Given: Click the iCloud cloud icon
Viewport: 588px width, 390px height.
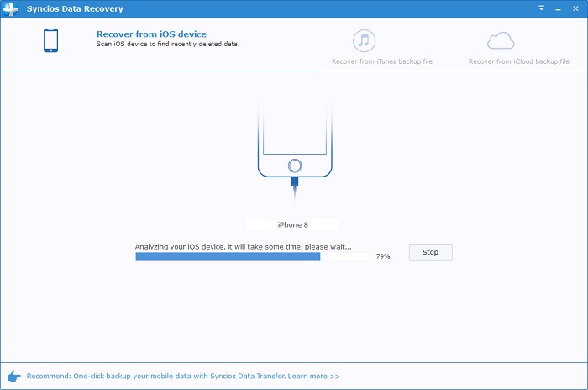Looking at the screenshot, I should pos(501,41).
